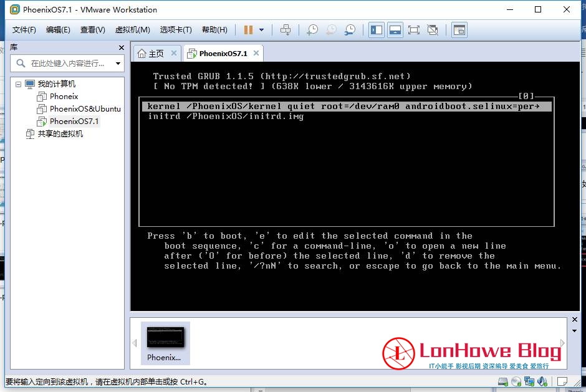
Task: Open the library search filter dropdown
Action: pyautogui.click(x=118, y=64)
